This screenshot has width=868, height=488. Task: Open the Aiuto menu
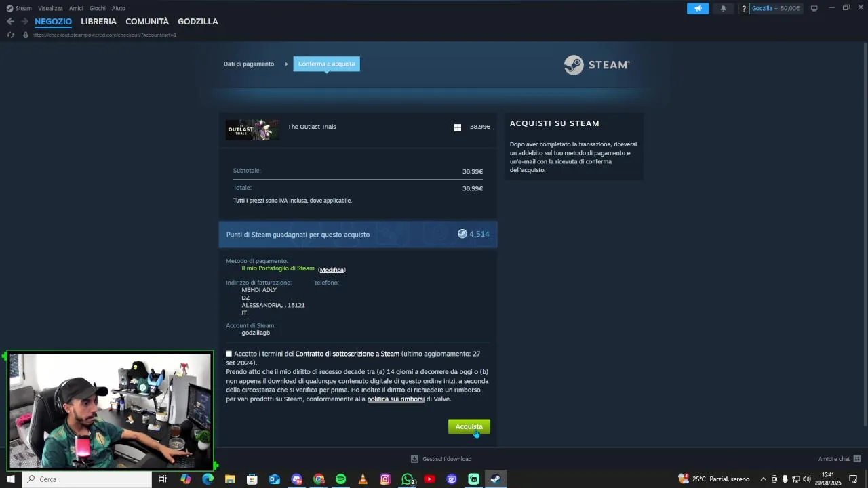click(x=119, y=8)
